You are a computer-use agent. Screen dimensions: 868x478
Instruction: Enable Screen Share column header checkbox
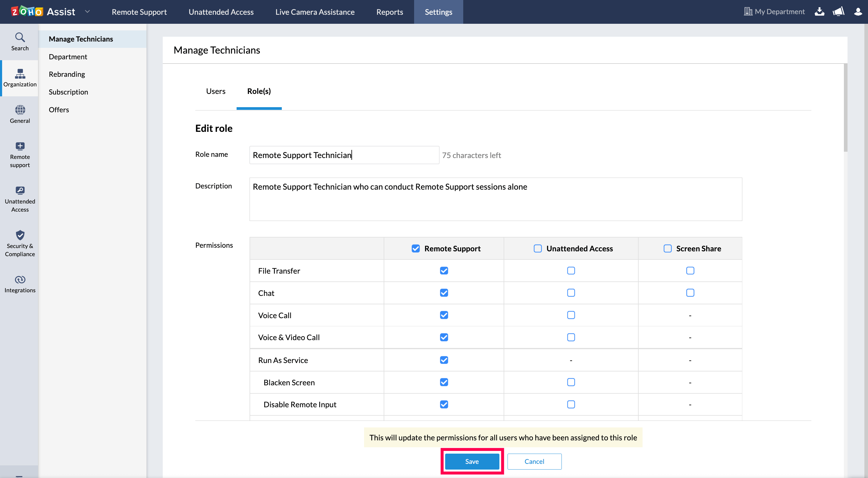tap(667, 248)
